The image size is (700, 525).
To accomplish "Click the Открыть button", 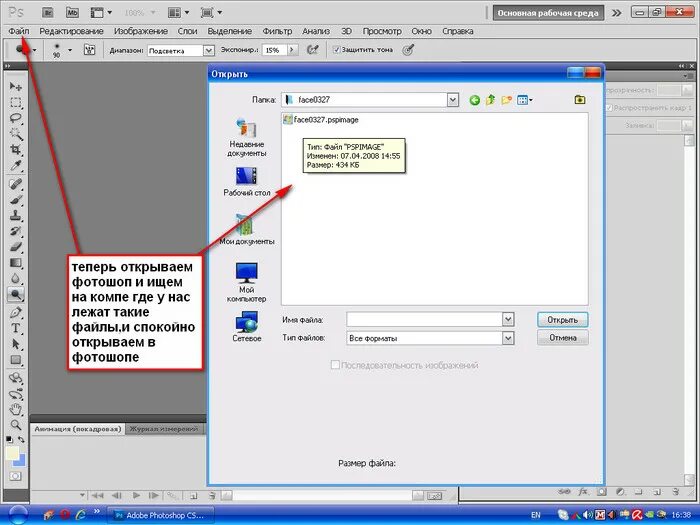I will [x=562, y=320].
